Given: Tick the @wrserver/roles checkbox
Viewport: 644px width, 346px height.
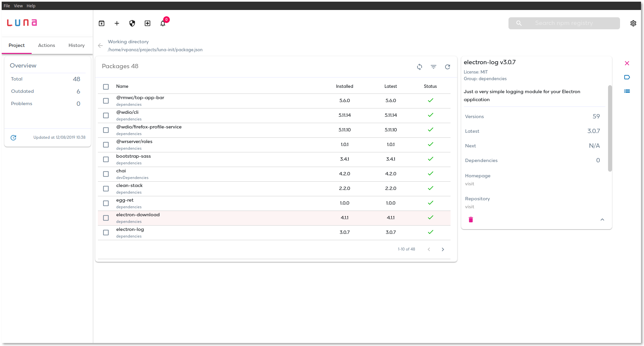Looking at the screenshot, I should coord(106,145).
